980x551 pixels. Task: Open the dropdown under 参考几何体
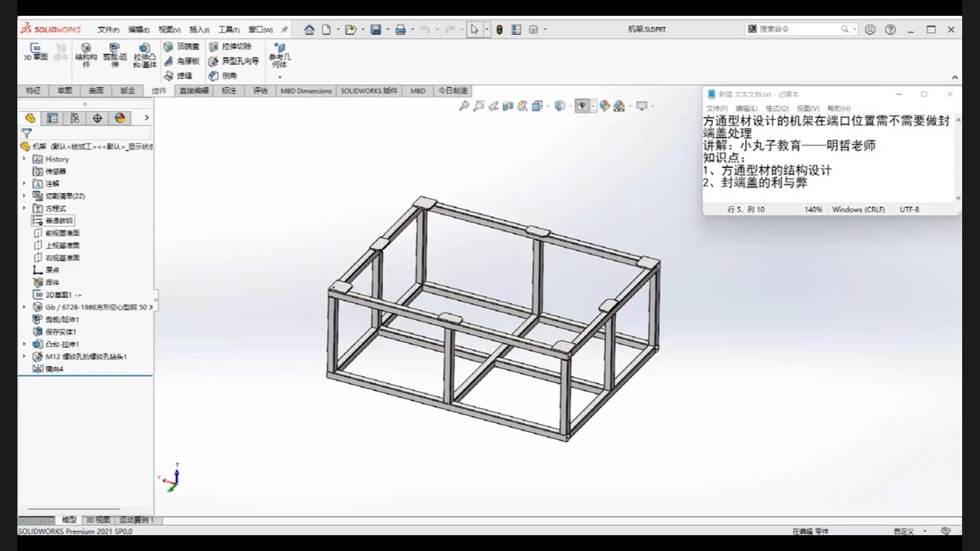point(280,78)
